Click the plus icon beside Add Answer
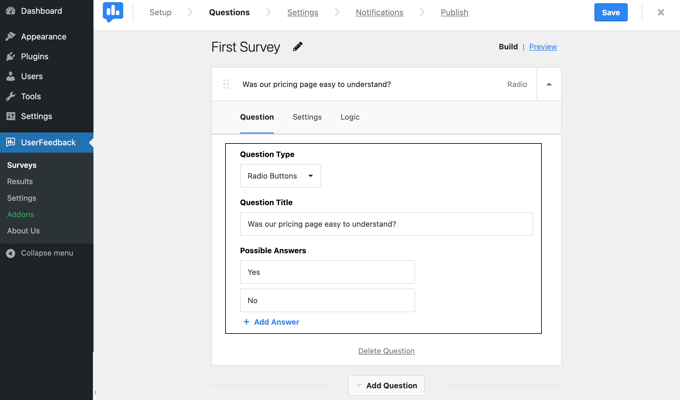680x400 pixels. (x=246, y=321)
